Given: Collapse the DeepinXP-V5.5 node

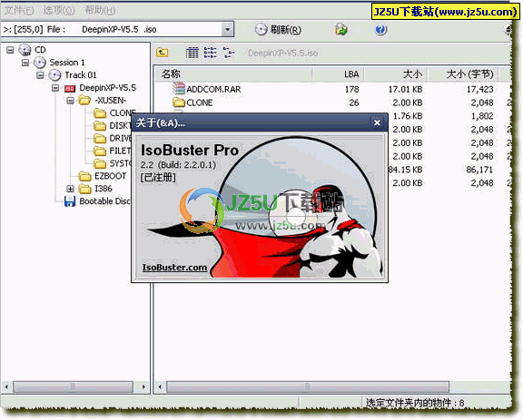Looking at the screenshot, I should [55, 88].
